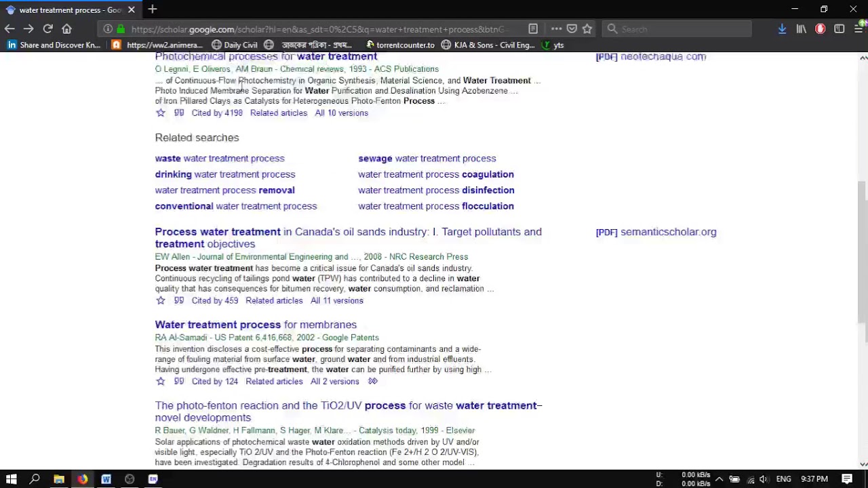Screen dimensions: 868x488
Task: Open ww2.animera bookmark
Action: click(157, 45)
